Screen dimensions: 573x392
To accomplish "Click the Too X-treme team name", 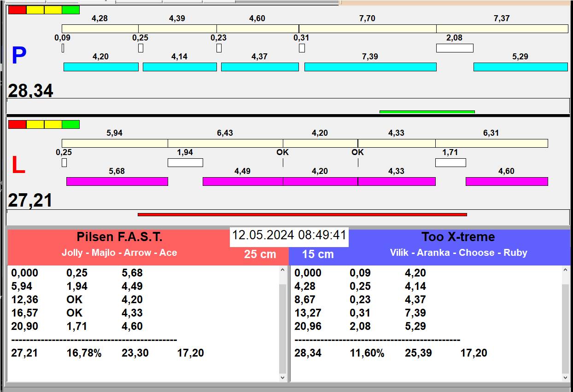I will click(x=458, y=237).
